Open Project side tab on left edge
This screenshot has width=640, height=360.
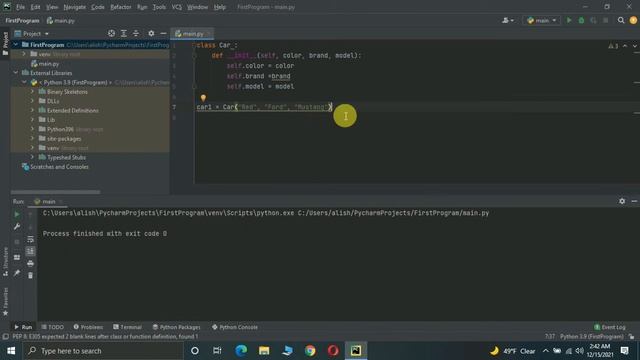click(x=5, y=43)
